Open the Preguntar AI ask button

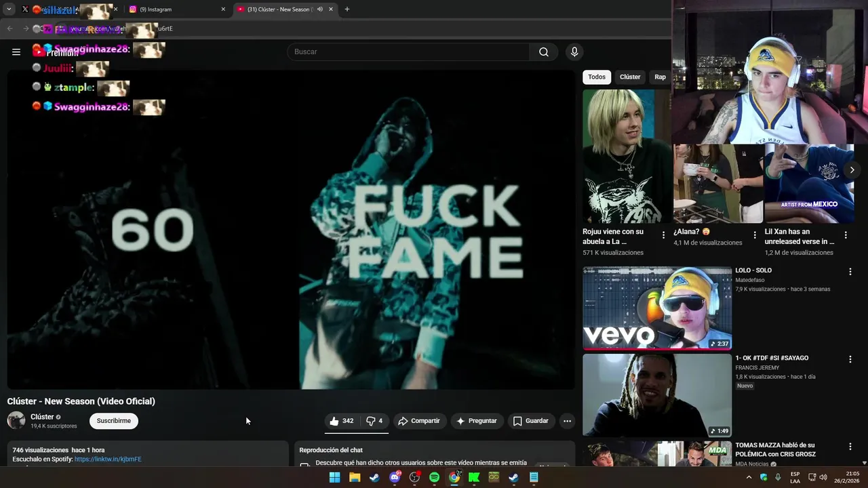477,421
